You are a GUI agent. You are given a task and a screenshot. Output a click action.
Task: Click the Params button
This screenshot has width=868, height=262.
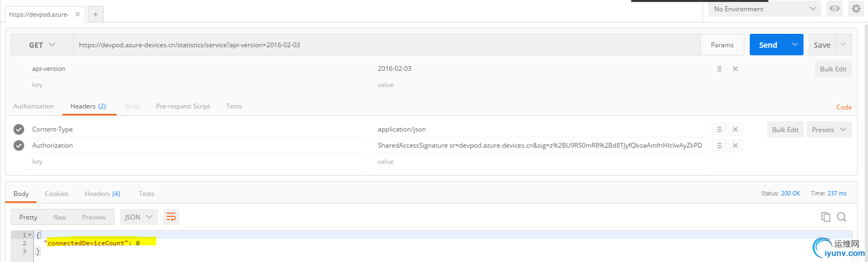click(722, 45)
